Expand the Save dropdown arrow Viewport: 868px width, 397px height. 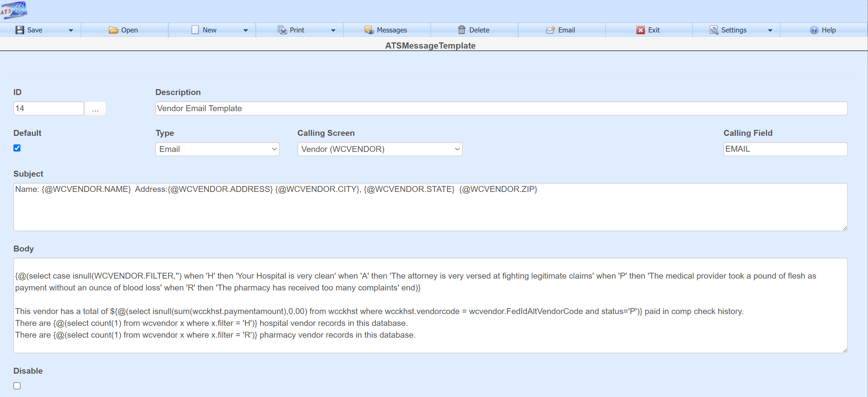71,30
